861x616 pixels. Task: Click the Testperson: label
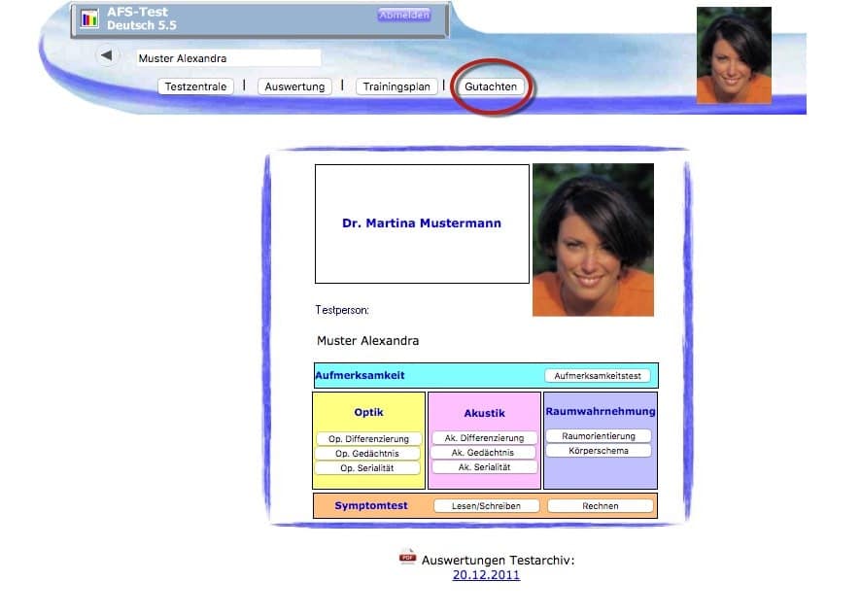(342, 310)
